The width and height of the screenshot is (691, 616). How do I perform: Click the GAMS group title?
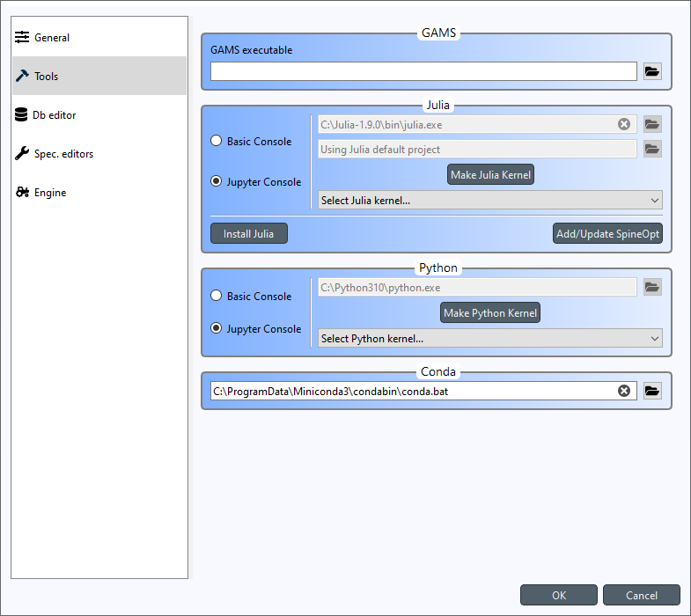point(438,33)
